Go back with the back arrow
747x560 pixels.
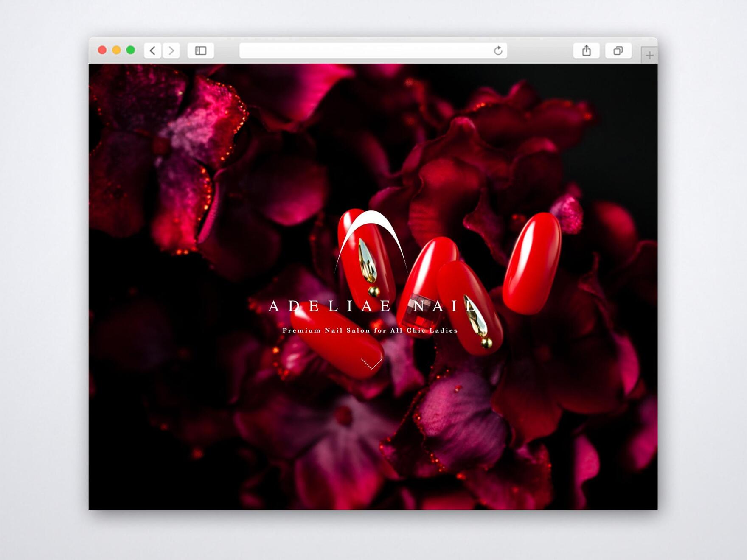point(153,51)
